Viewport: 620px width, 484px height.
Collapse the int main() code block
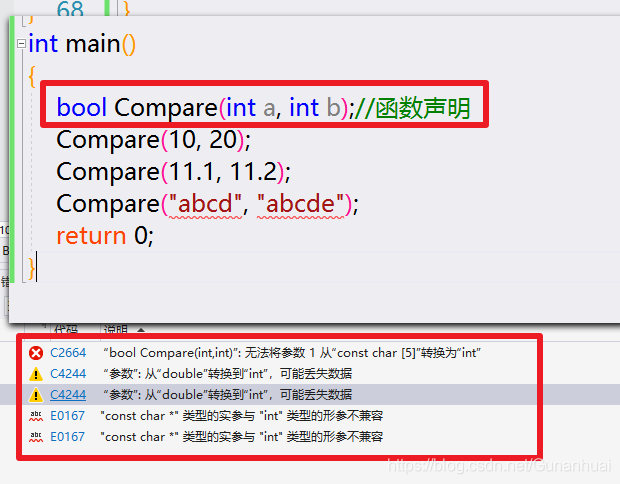(21, 43)
